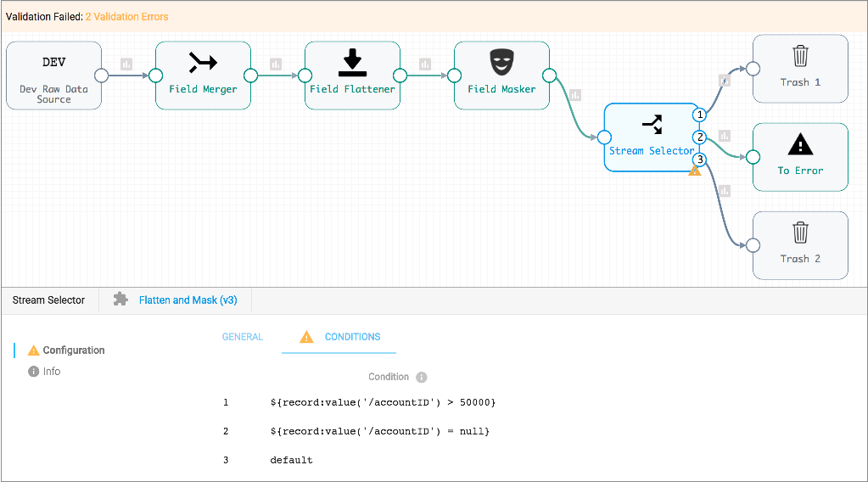
Task: Click the Stream Selector shuffle icon
Action: pyautogui.click(x=652, y=126)
